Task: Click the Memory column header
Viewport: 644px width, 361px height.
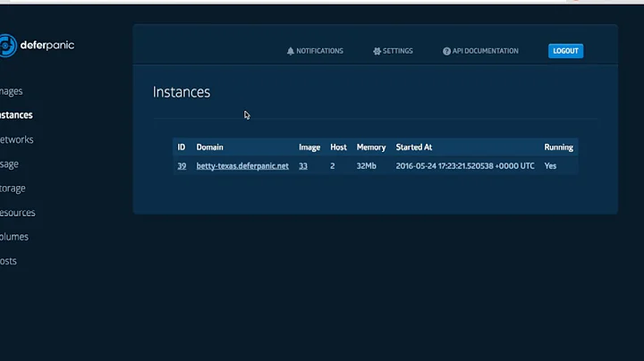Action: [x=371, y=147]
